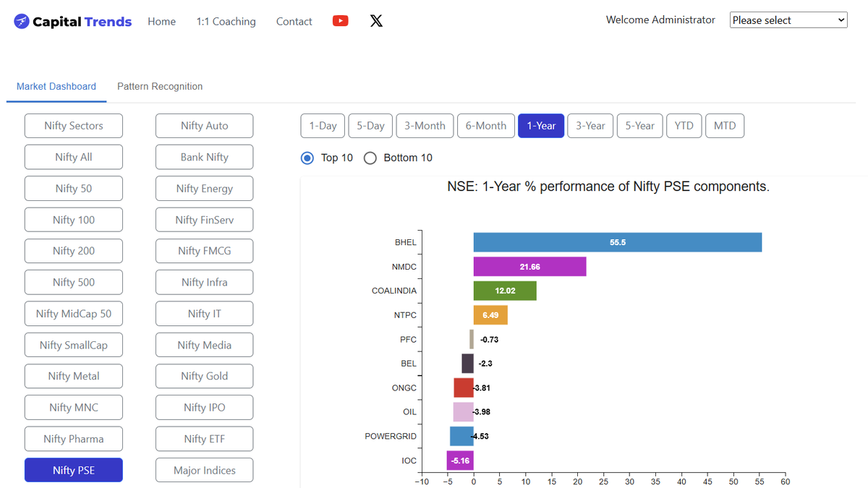Show Nifty Media index
868x488 pixels.
pos(205,345)
